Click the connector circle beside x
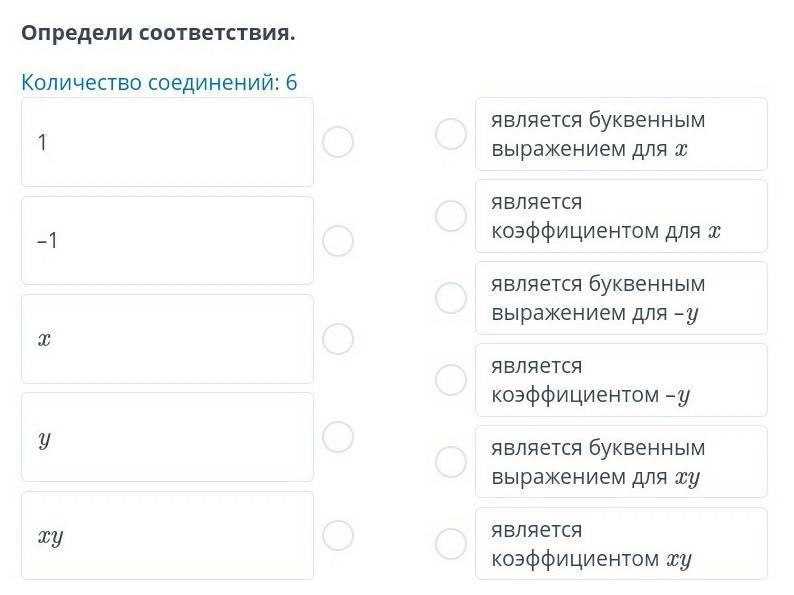Screen dimensions: 794x595 pyautogui.click(x=338, y=339)
